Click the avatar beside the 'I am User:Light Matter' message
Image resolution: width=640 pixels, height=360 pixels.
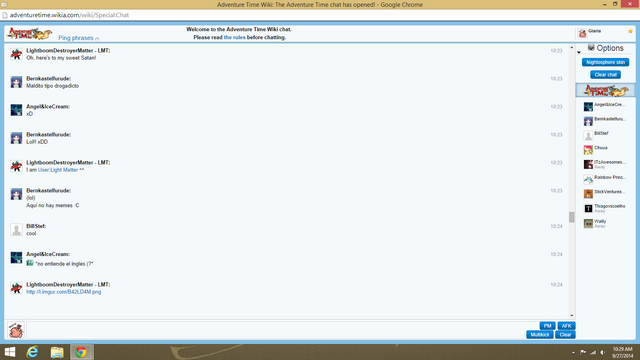(x=16, y=166)
